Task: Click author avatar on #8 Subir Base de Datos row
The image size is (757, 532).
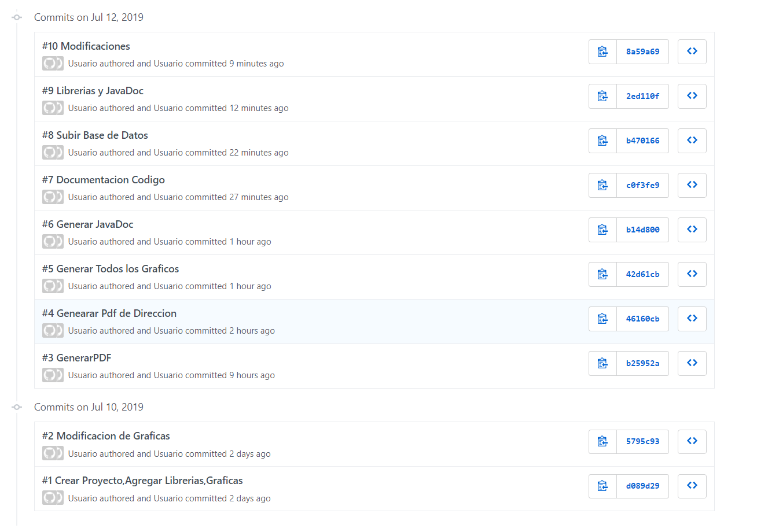Action: tap(49, 153)
